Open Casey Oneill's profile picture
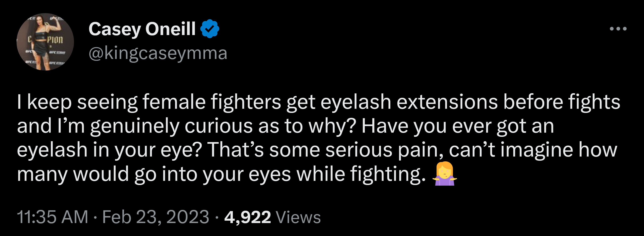The image size is (644, 236). click(x=45, y=42)
